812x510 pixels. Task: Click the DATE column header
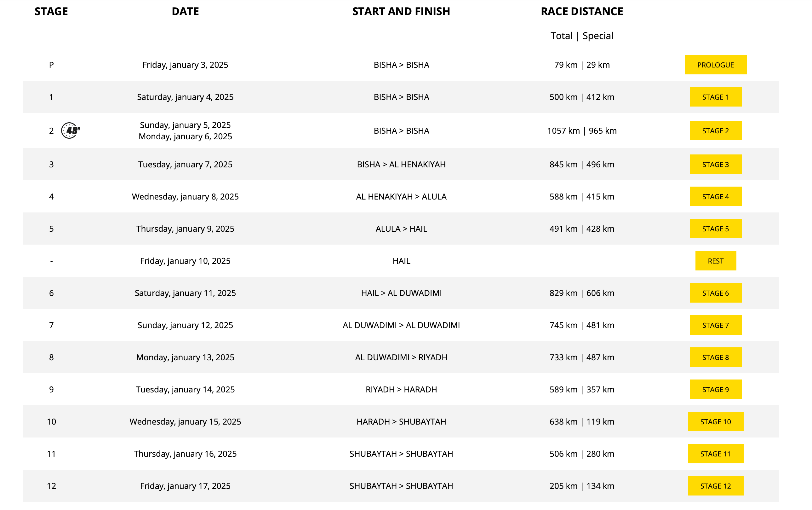pos(185,11)
